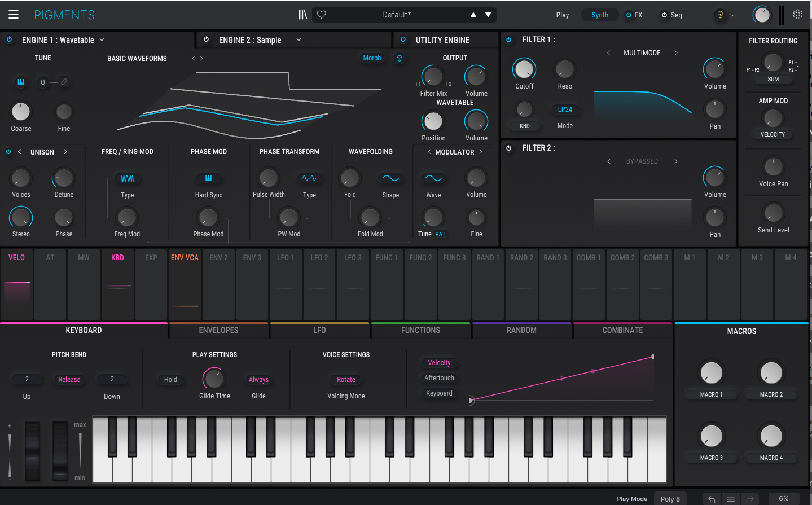Open Glide Always mode dropdown
812x505 pixels.
click(x=258, y=380)
